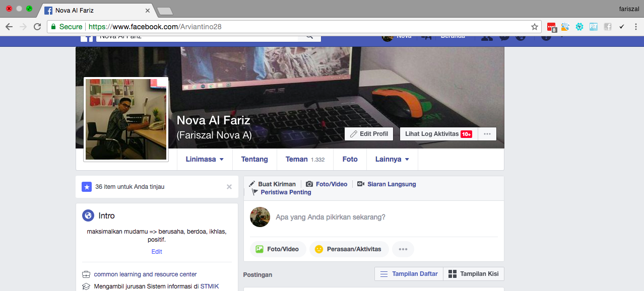Switch to the Tentang tab
This screenshot has height=291, width=644.
(x=254, y=159)
